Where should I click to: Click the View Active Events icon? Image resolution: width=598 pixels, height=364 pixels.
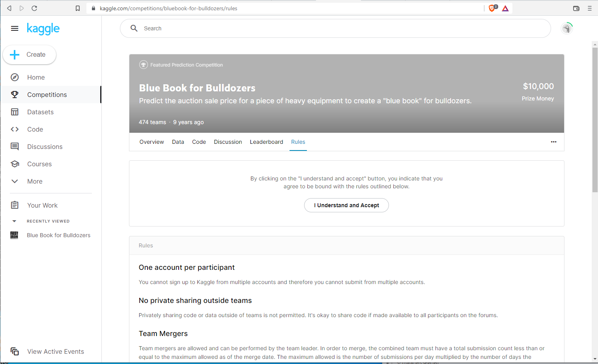pyautogui.click(x=15, y=351)
